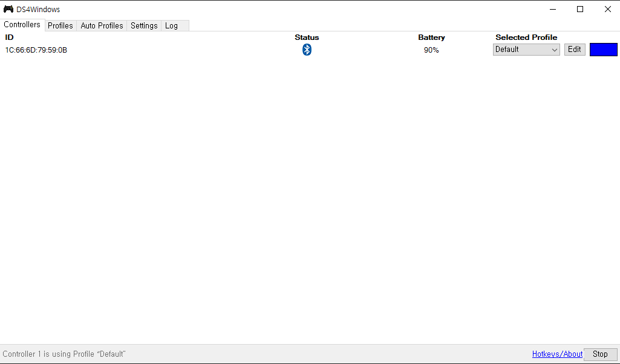Open the Auto Profiles tab
Image resolution: width=620 pixels, height=364 pixels.
tap(102, 25)
